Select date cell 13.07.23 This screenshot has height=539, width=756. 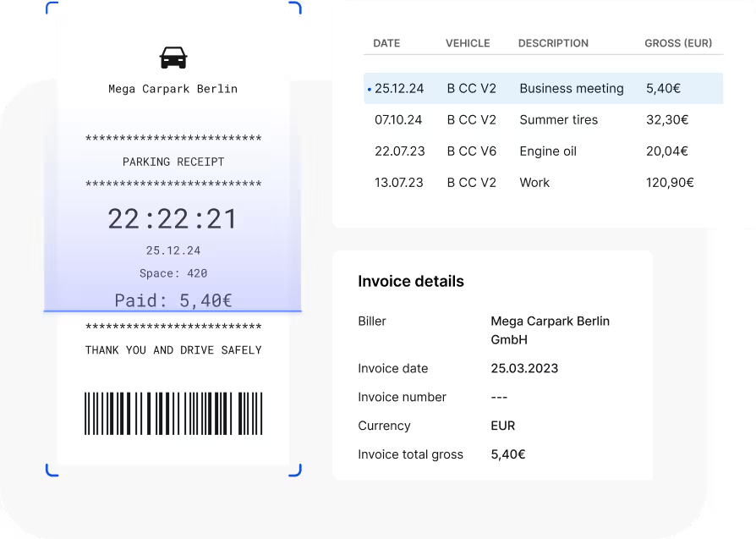coord(399,183)
